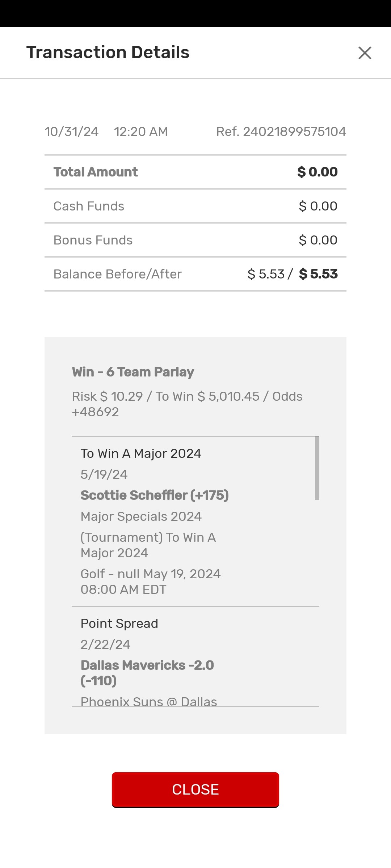The image size is (391, 868).
Task: Select the Point Spread leg title
Action: (119, 624)
